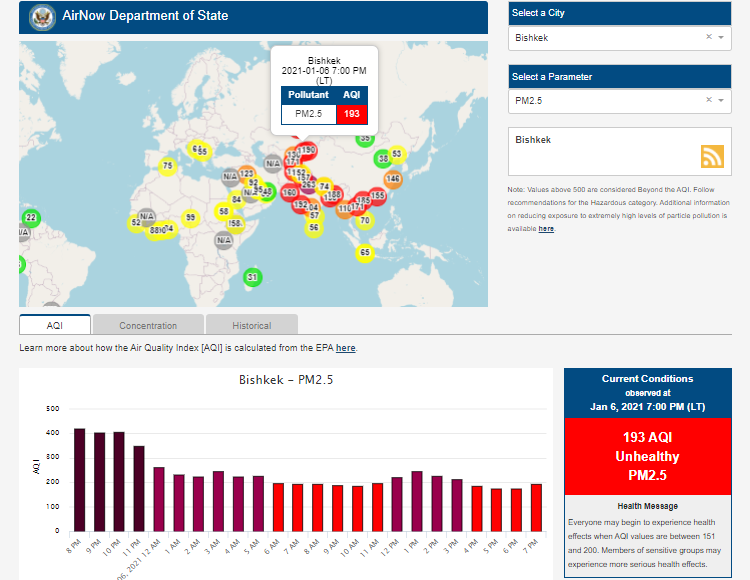The height and width of the screenshot is (580, 750).
Task: Select the yellow map marker showing 99
Action: [x=190, y=217]
